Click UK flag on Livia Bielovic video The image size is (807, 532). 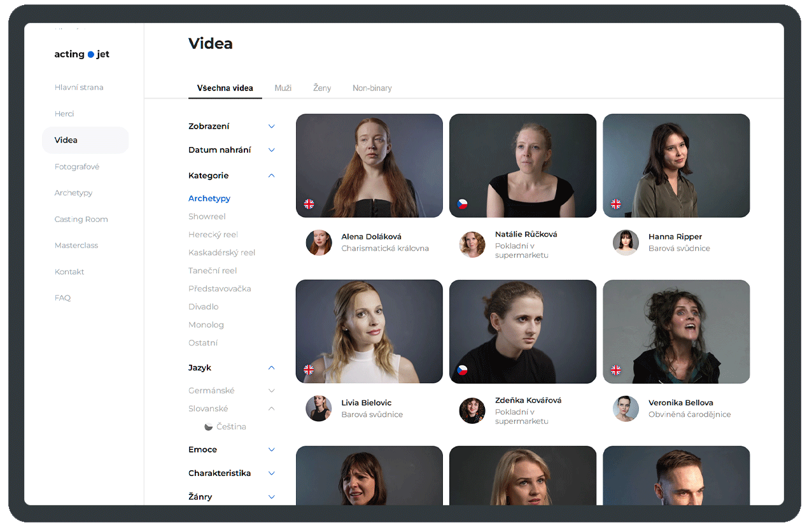pyautogui.click(x=309, y=370)
